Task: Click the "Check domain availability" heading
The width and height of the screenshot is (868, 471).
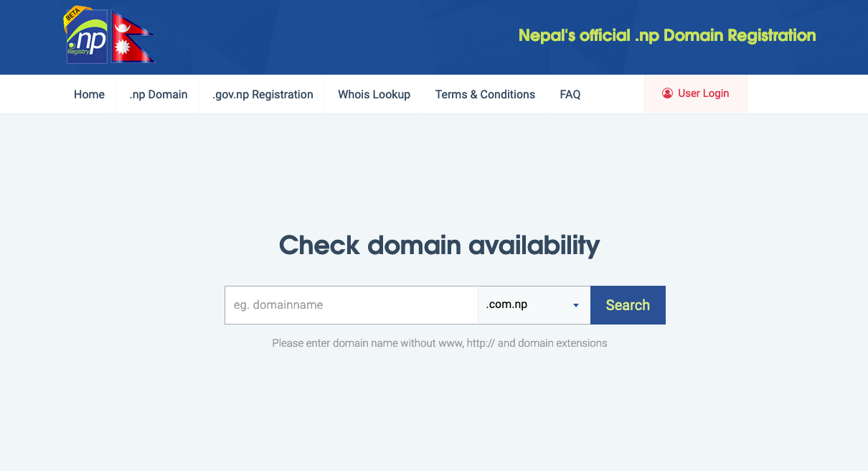Action: pos(439,246)
